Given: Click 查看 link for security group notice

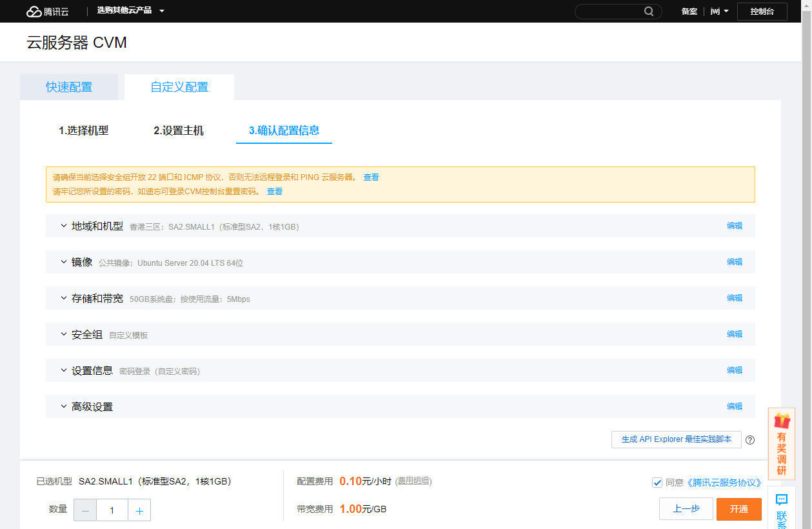Looking at the screenshot, I should tap(371, 177).
